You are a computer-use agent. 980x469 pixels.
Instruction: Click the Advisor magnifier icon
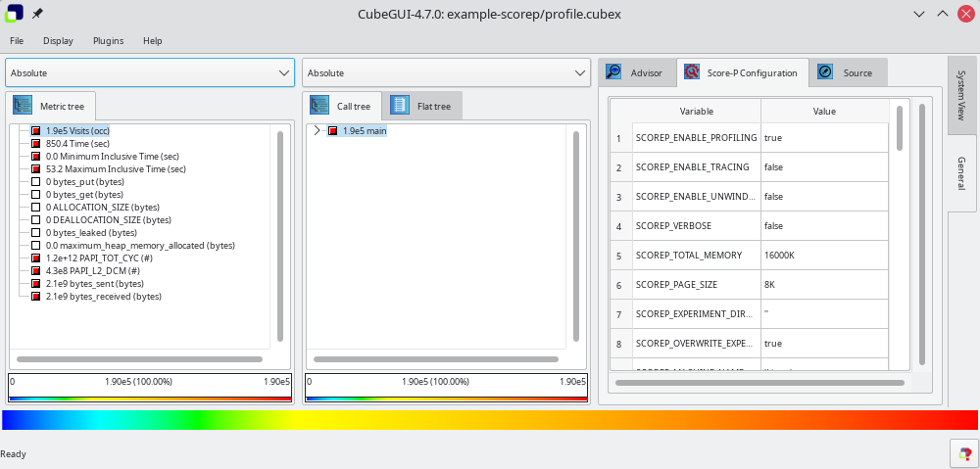click(613, 72)
